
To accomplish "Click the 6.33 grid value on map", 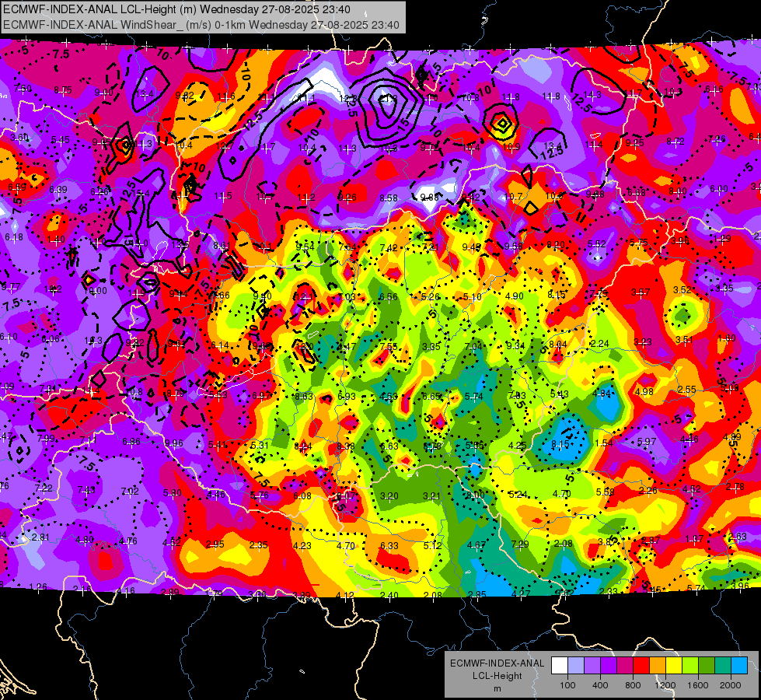I will tap(389, 546).
